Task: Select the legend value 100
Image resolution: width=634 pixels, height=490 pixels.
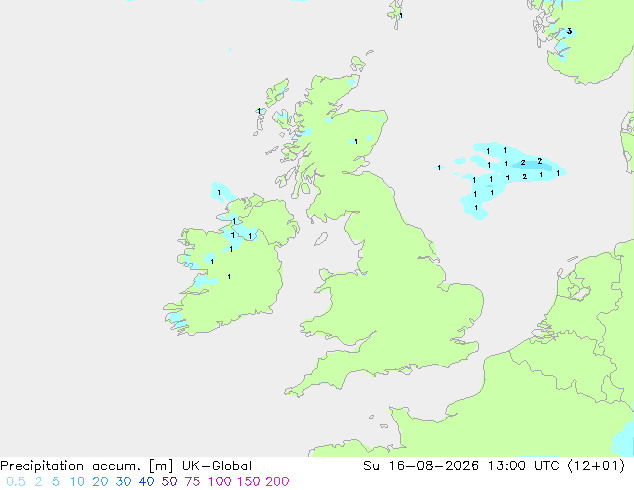Action: tap(220, 482)
